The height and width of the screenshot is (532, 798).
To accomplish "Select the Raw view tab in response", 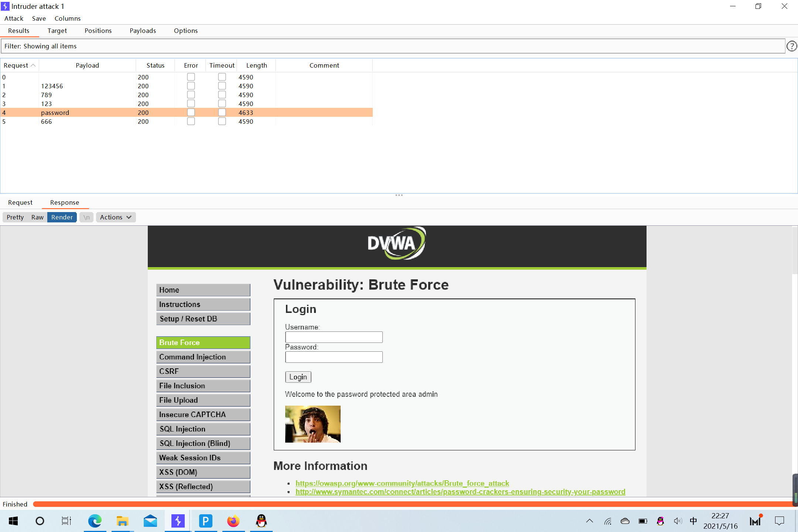I will point(37,217).
